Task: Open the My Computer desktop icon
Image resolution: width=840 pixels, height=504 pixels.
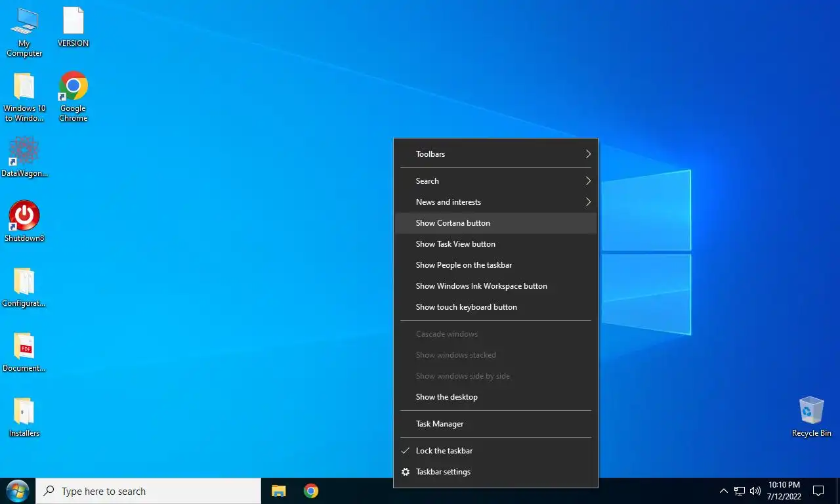Action: 24,31
